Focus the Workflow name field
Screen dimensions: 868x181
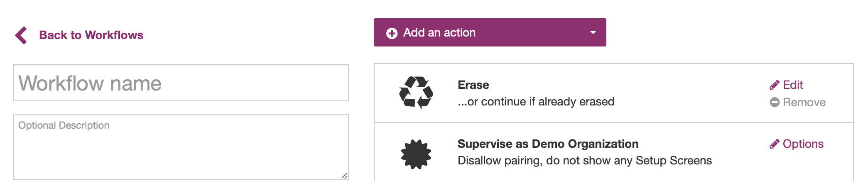(181, 83)
